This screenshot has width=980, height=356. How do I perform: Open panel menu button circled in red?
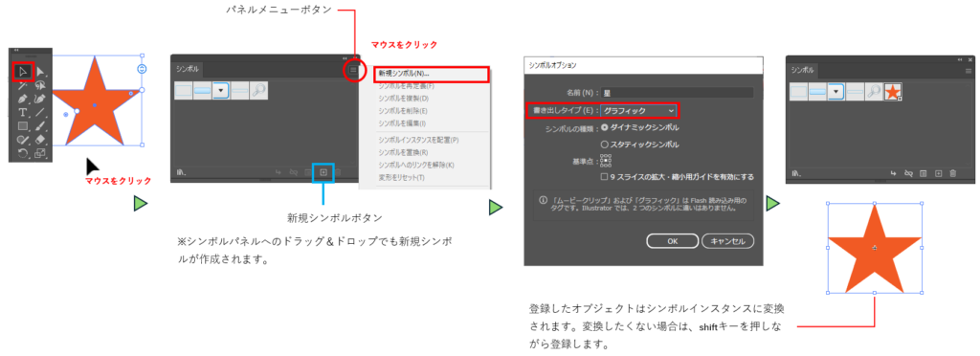pyautogui.click(x=353, y=69)
